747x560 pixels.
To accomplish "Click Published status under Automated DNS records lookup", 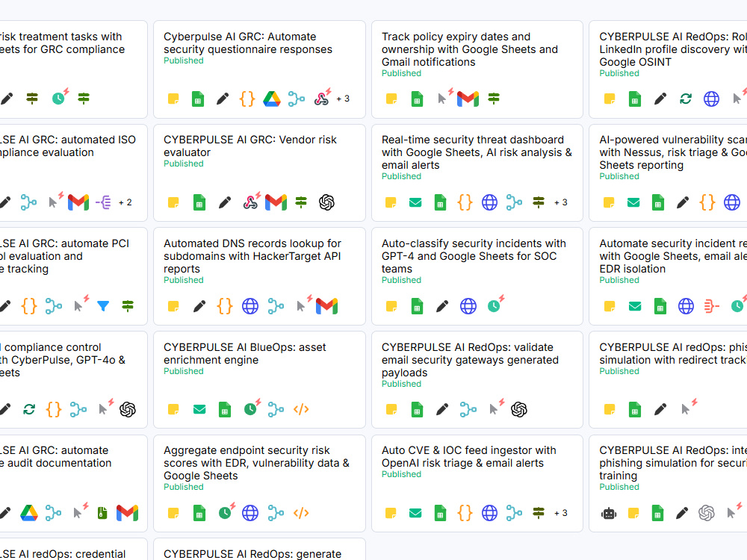I will pyautogui.click(x=184, y=280).
